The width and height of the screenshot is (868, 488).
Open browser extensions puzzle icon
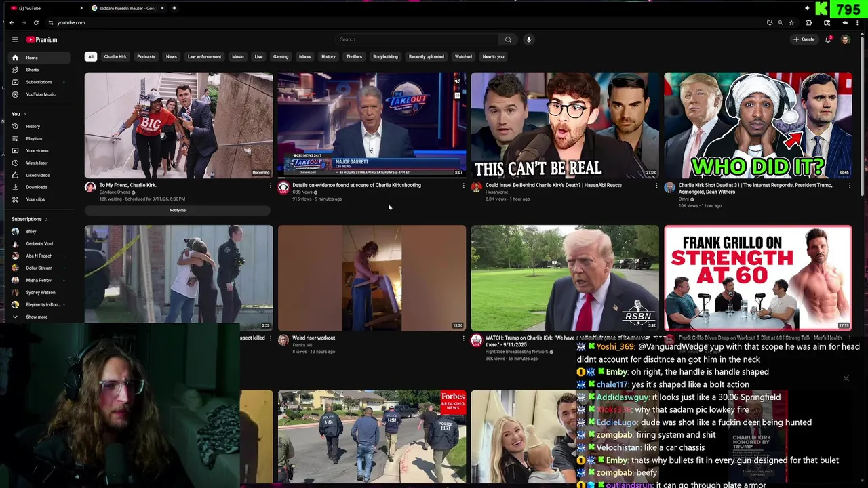click(x=809, y=22)
